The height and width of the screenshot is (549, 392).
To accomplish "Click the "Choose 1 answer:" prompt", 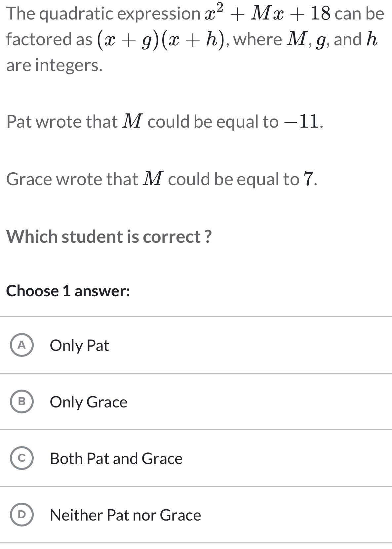I will coord(68,291).
